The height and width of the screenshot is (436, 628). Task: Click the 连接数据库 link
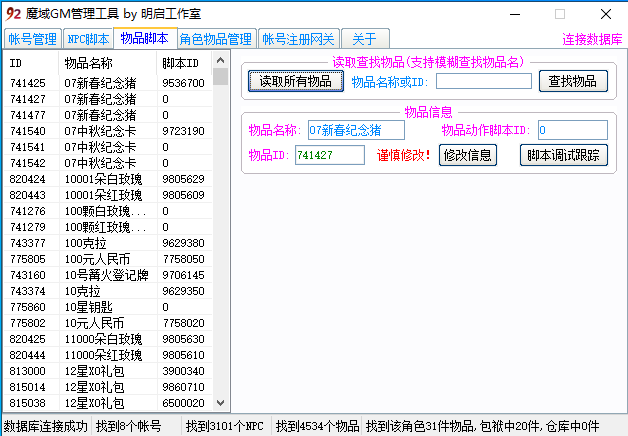(x=592, y=40)
